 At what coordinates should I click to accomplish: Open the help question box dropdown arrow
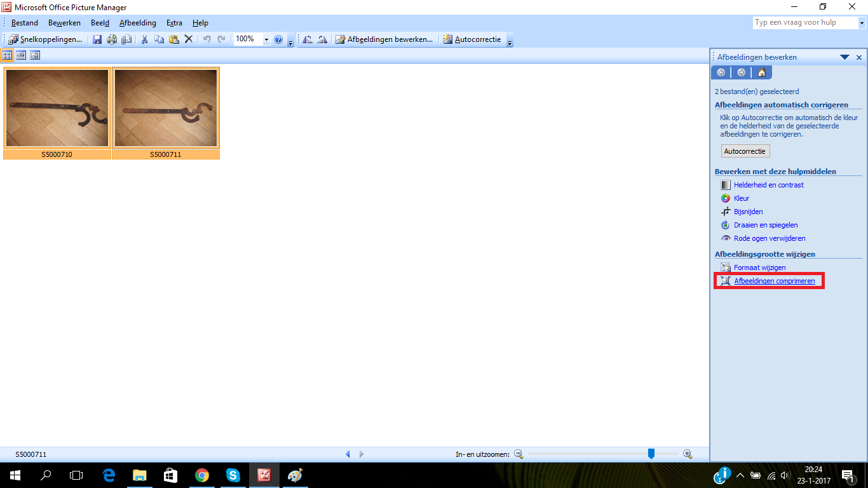click(862, 23)
